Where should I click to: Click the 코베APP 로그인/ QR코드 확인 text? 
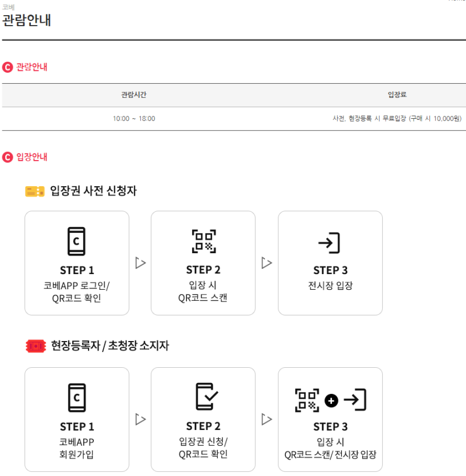[x=77, y=292]
